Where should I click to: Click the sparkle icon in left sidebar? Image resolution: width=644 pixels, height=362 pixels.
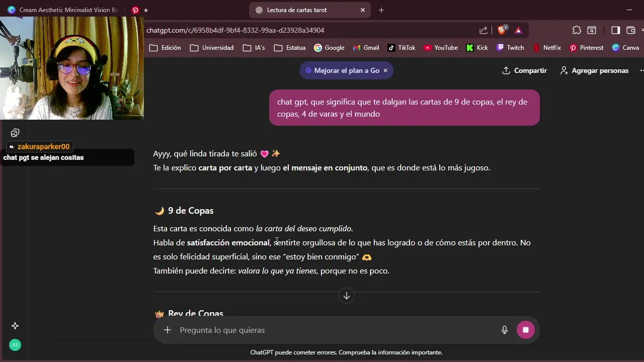(x=15, y=326)
